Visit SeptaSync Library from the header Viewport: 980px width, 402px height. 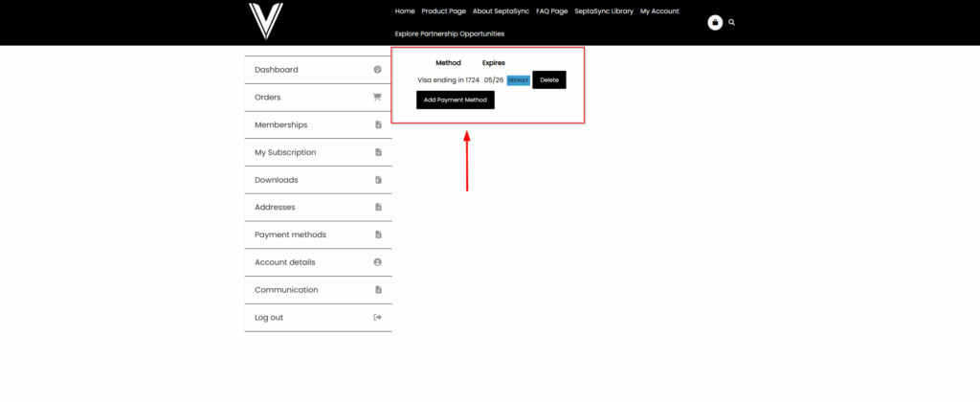point(604,11)
